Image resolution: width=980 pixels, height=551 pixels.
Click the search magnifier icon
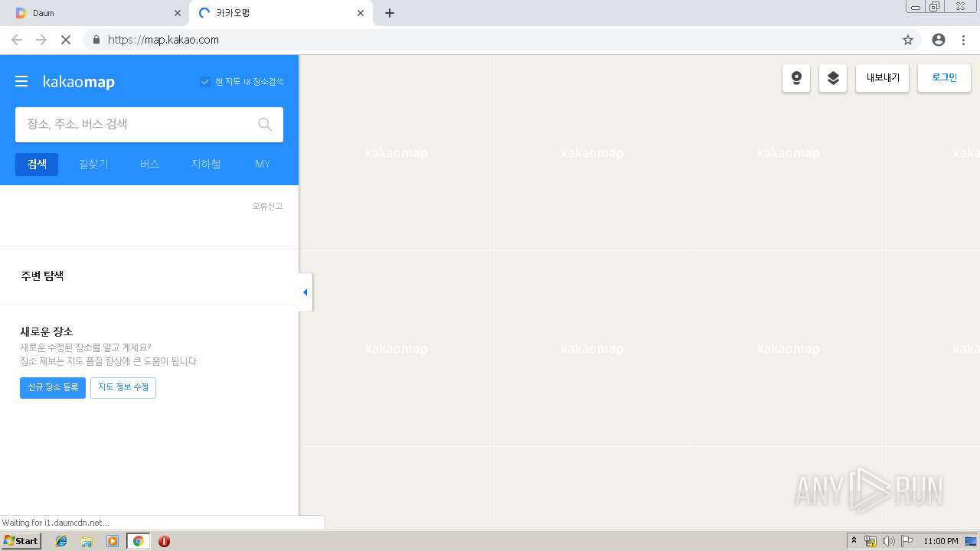pyautogui.click(x=265, y=124)
